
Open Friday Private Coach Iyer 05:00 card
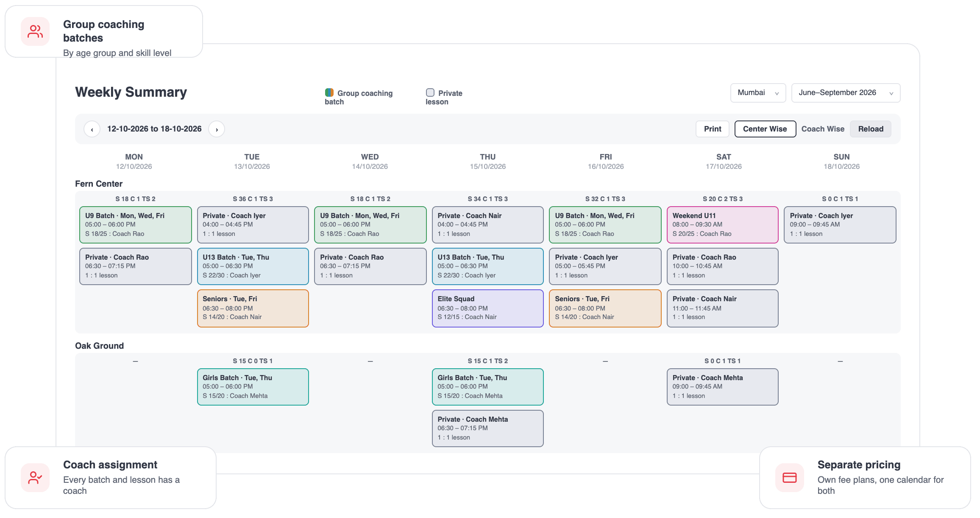tap(605, 266)
